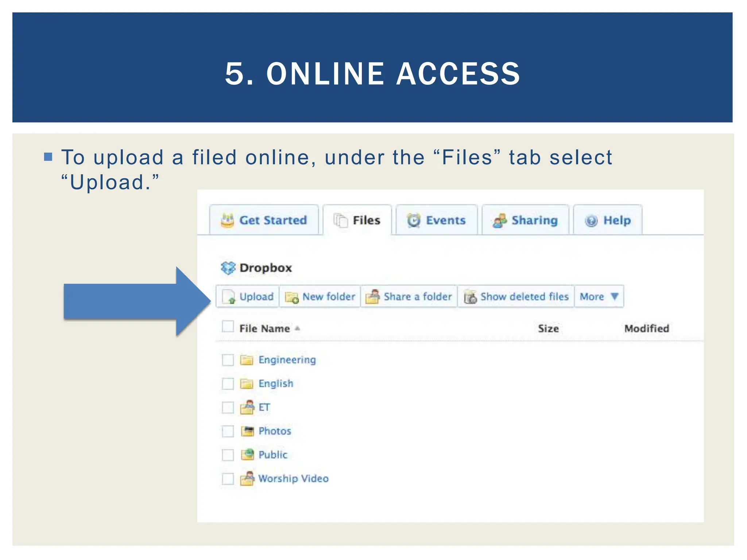Click the ET shared folder icon

coord(247,407)
